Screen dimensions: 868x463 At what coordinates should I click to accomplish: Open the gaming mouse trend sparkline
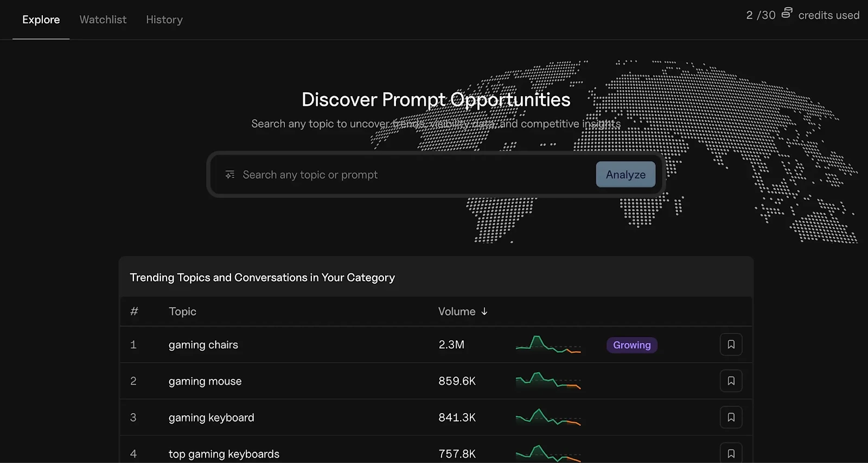[548, 381]
